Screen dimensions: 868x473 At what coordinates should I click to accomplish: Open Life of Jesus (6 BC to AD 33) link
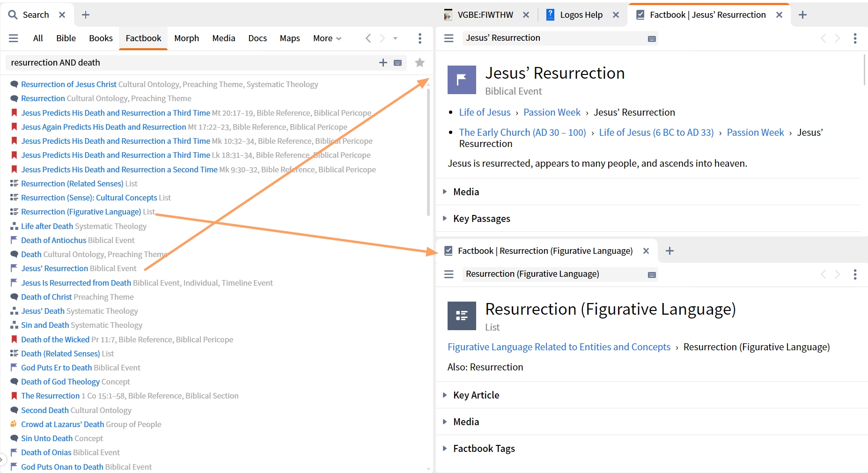pos(656,133)
